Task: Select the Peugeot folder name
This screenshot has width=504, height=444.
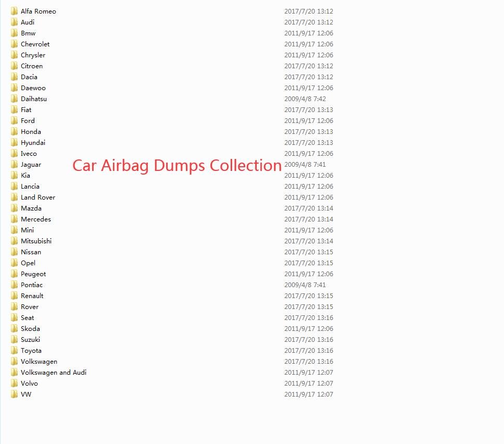Action: click(33, 274)
